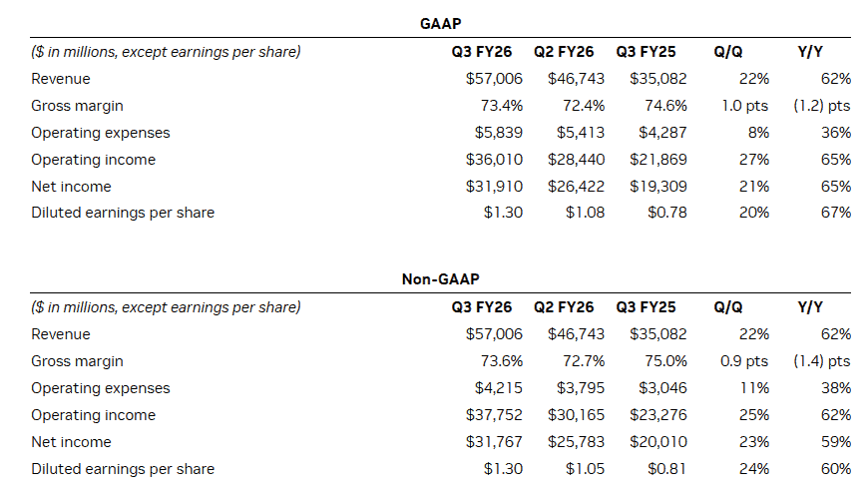
Task: Select the 67% Y/Y GAAP EPS cell
Action: [835, 213]
